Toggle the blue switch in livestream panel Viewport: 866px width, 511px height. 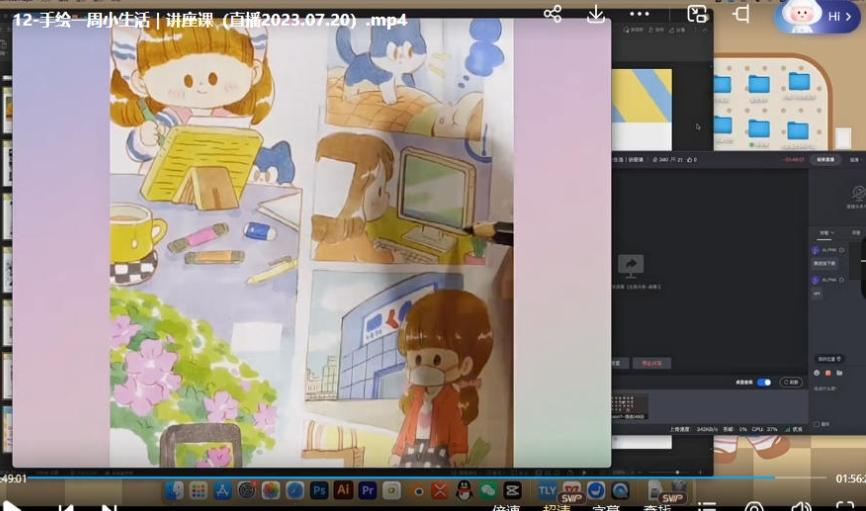(x=764, y=382)
